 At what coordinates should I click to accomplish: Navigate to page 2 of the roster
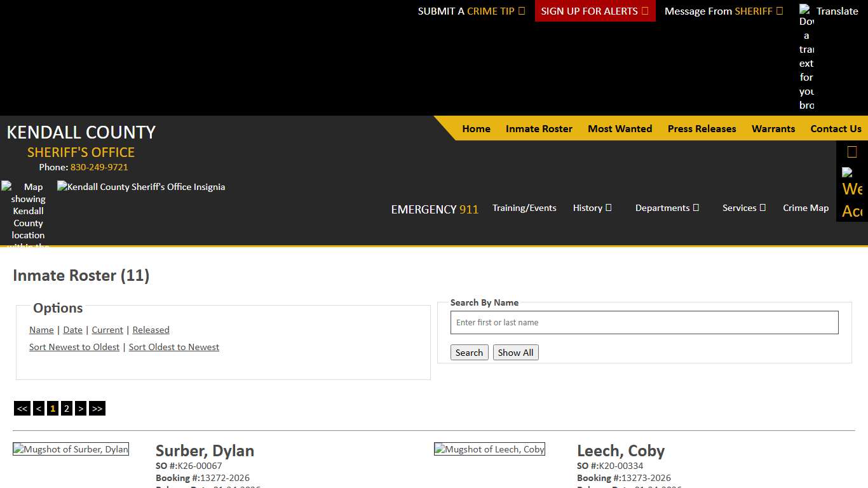click(67, 408)
